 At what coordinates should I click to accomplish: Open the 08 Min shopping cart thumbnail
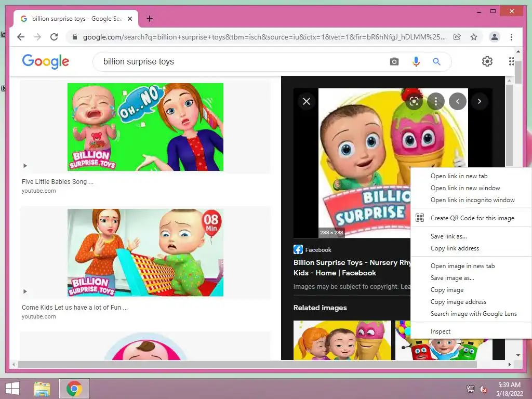tap(145, 252)
